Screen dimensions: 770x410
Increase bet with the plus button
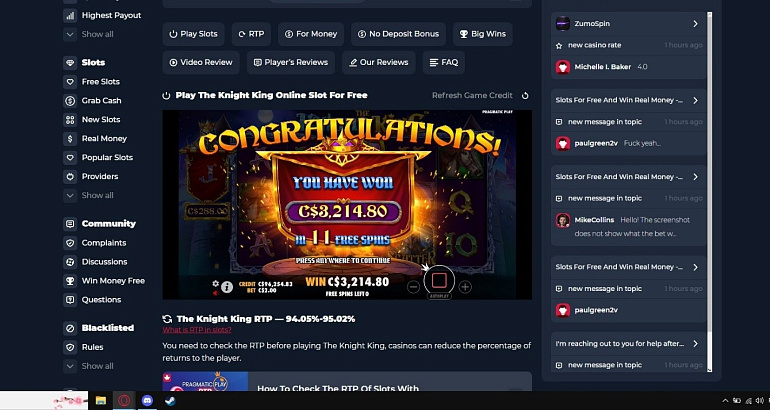[x=465, y=287]
